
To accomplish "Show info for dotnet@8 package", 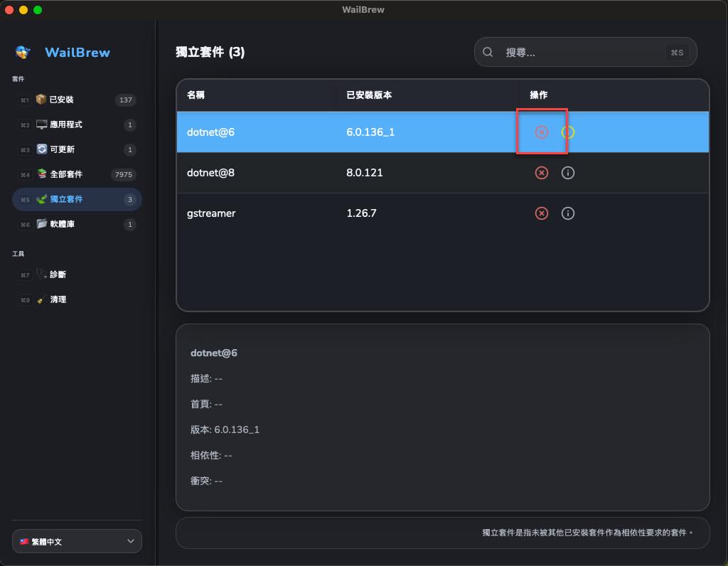I will 567,173.
